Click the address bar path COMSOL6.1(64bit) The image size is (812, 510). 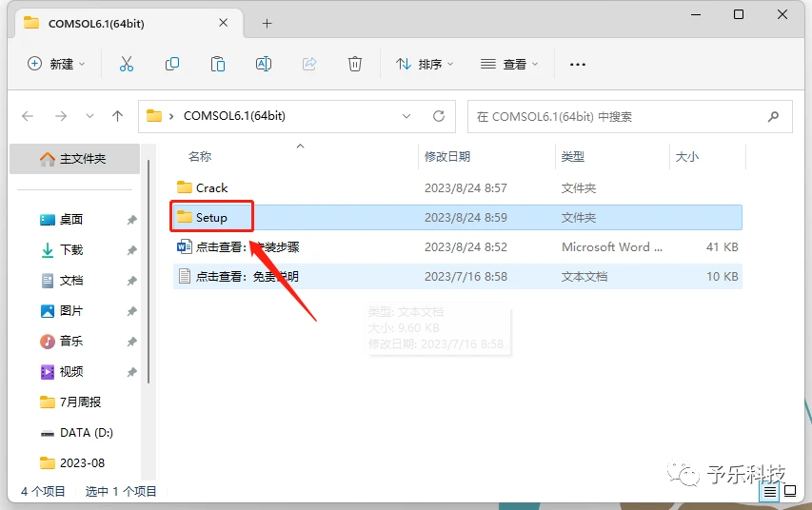click(234, 116)
